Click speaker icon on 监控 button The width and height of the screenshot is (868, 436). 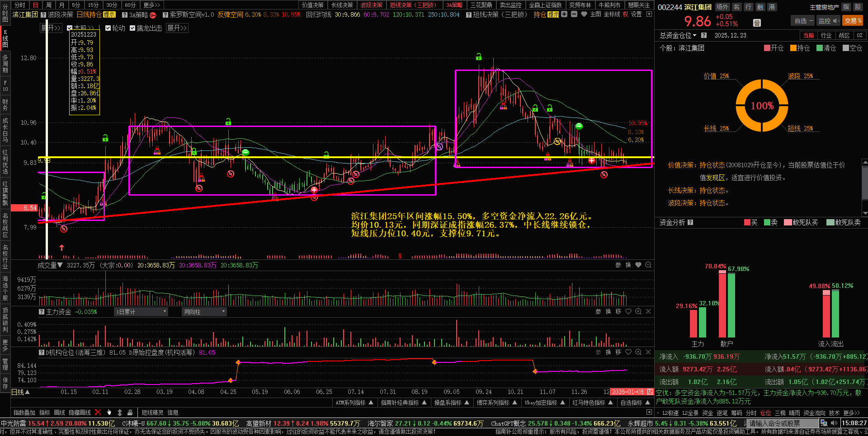point(835,21)
